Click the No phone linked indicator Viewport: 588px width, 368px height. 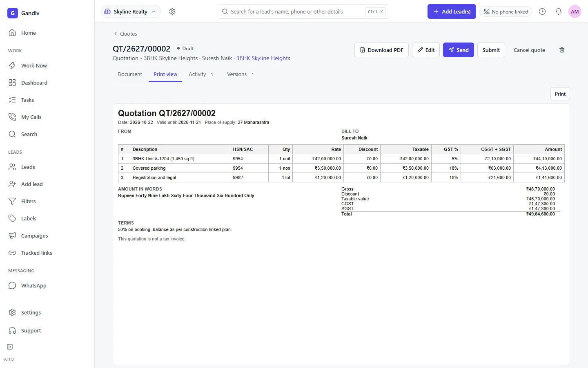pyautogui.click(x=506, y=11)
